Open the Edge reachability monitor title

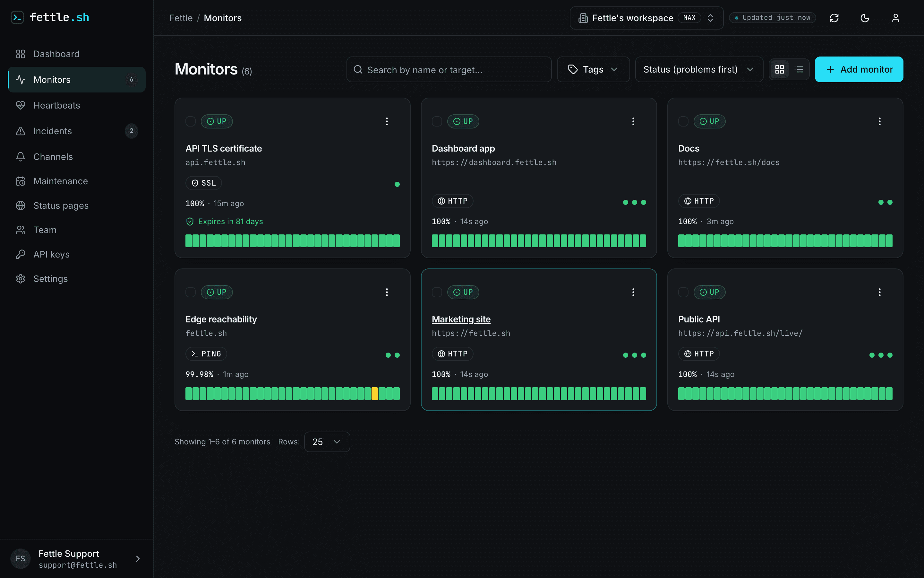pyautogui.click(x=221, y=319)
